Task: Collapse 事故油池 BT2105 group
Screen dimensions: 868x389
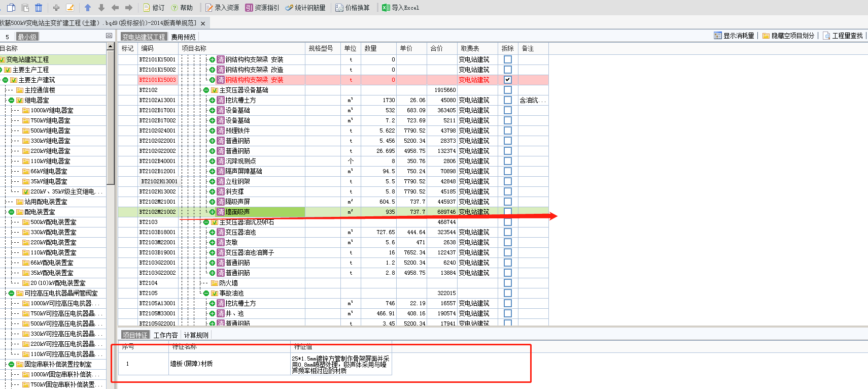Action: pyautogui.click(x=206, y=293)
